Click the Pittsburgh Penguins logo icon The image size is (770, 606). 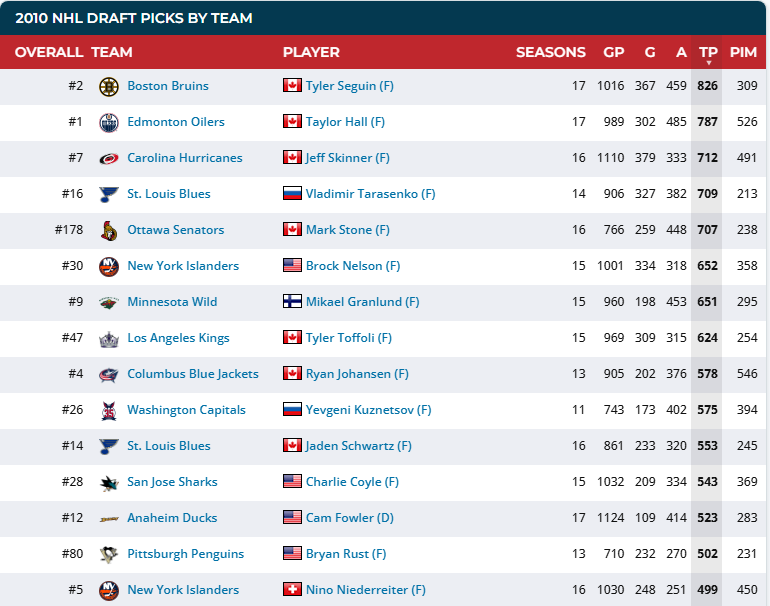(109, 554)
